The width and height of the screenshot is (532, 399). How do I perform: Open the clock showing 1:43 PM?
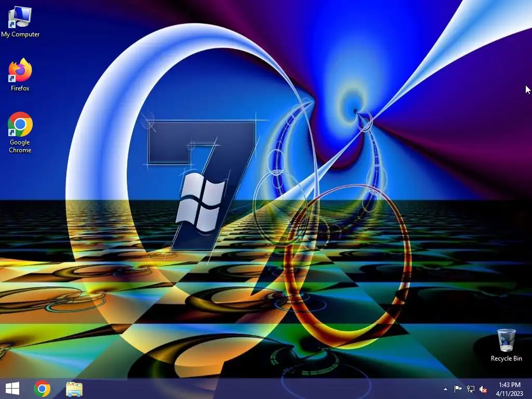coord(509,385)
